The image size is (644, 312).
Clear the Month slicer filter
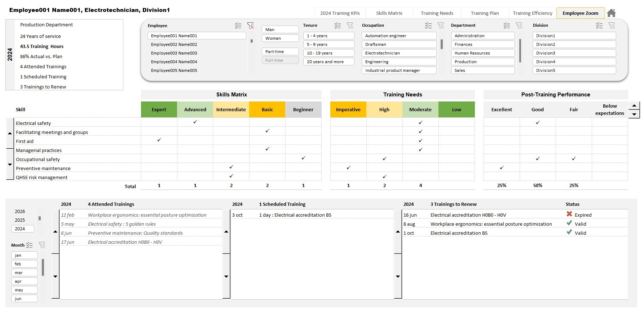(x=42, y=245)
